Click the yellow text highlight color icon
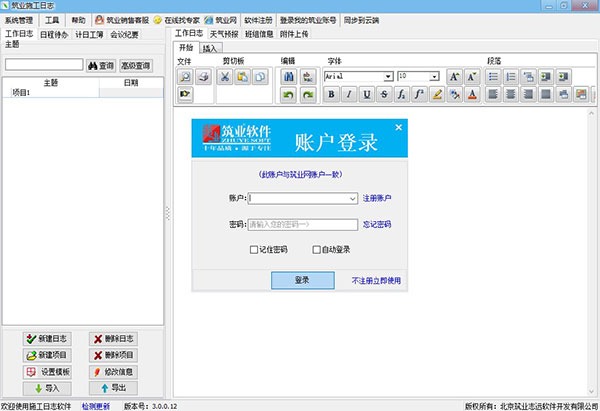 [437, 94]
